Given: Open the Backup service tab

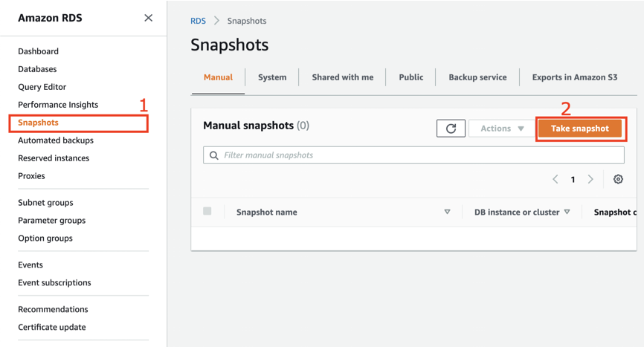Looking at the screenshot, I should click(x=477, y=77).
